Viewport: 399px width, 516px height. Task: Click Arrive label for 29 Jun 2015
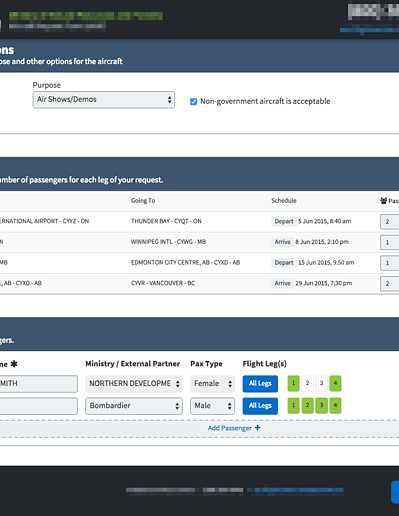pyautogui.click(x=282, y=283)
